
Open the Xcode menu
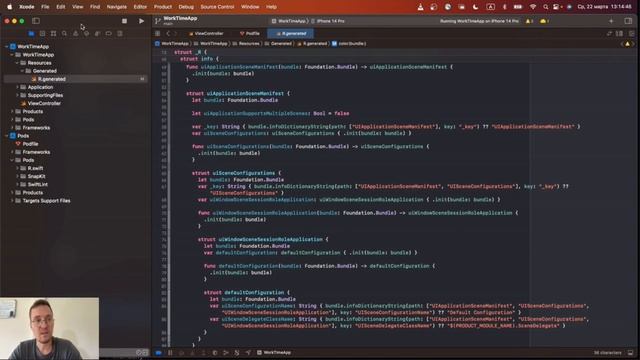pyautogui.click(x=27, y=7)
